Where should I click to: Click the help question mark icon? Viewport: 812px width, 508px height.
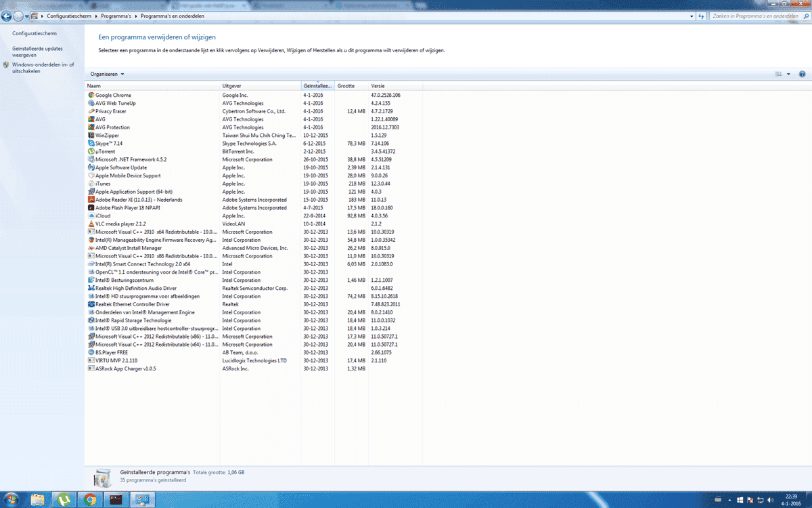point(802,74)
